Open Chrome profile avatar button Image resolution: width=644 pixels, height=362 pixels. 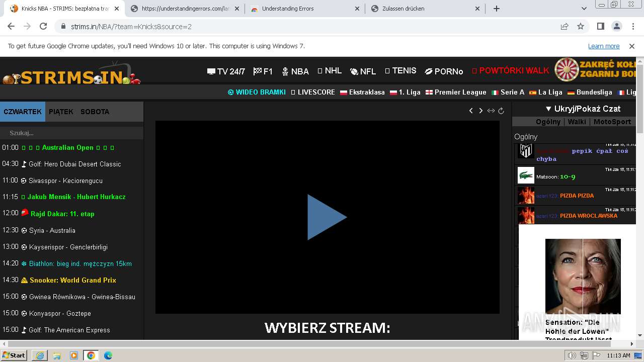[617, 26]
